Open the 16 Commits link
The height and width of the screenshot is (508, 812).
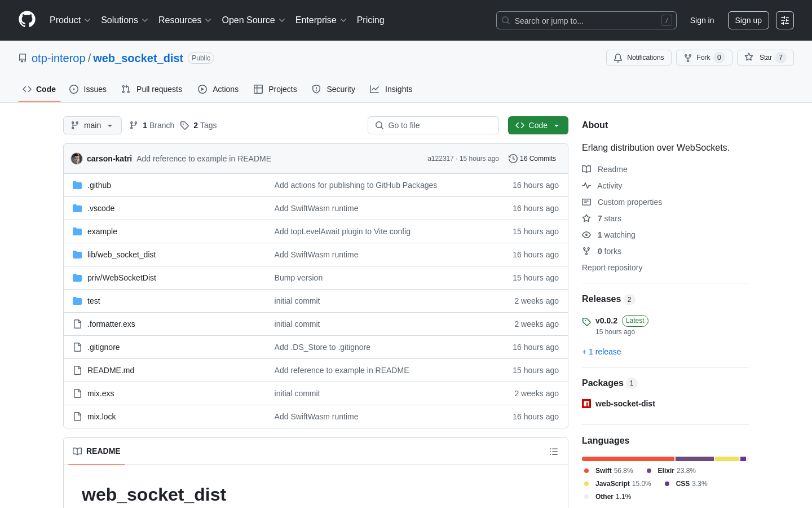532,159
